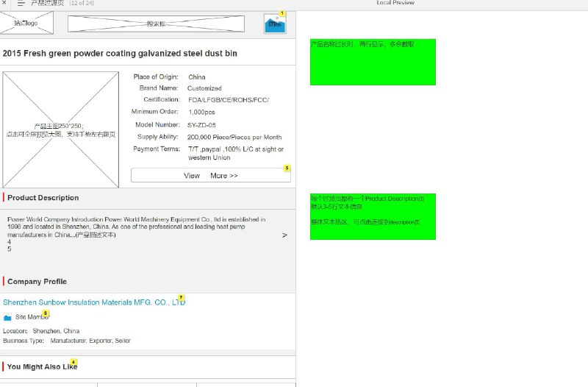Click the 'Supply Ability:' label
588x387 pixels.
pyautogui.click(x=158, y=137)
